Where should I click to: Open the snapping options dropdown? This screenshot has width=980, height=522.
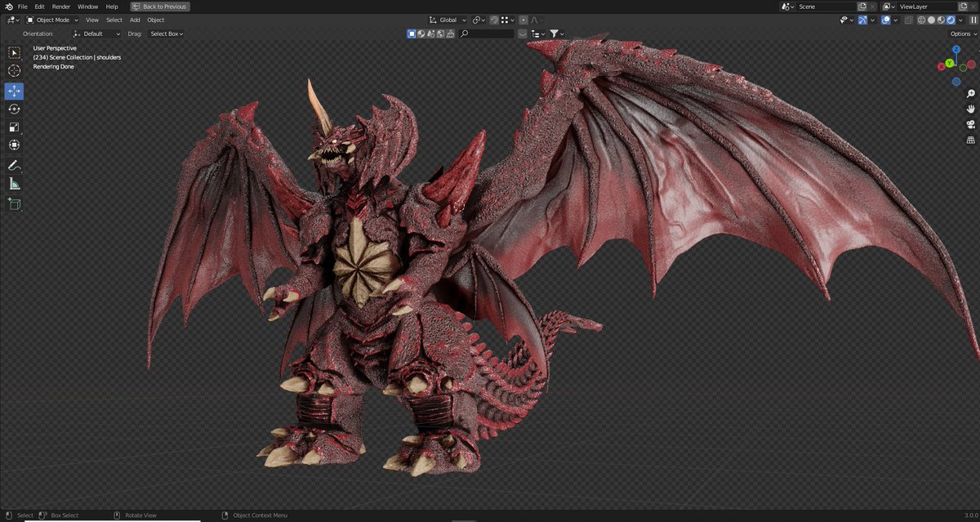tap(508, 20)
